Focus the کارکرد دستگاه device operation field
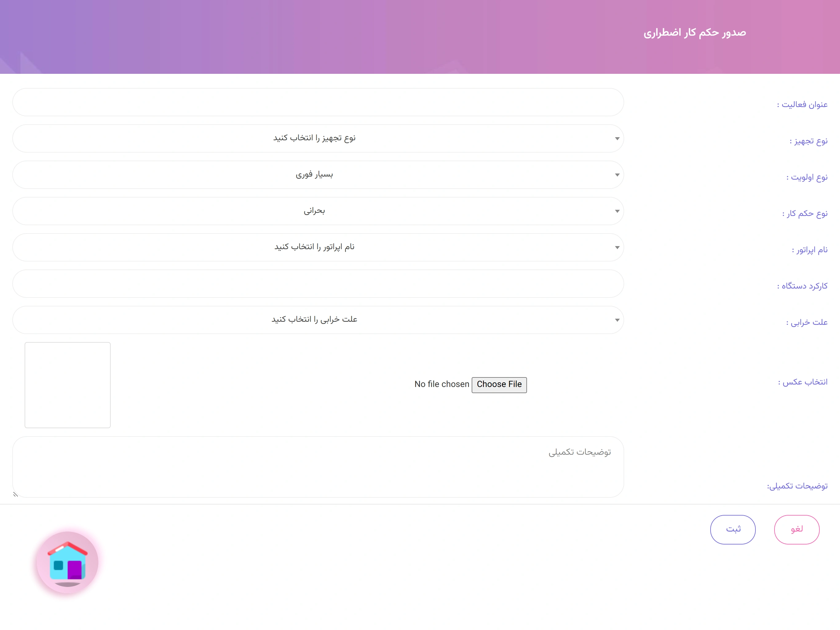 point(318,283)
